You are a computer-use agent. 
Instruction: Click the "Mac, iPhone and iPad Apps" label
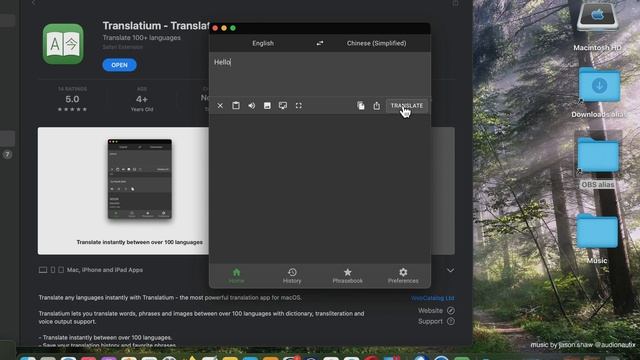point(105,270)
